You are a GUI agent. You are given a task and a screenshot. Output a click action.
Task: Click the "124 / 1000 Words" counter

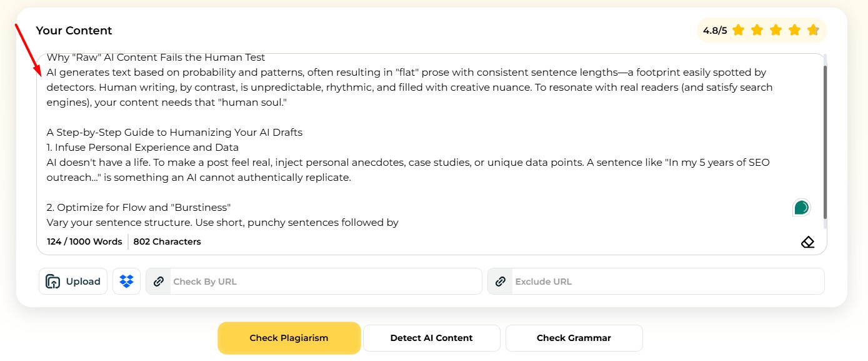tap(84, 242)
